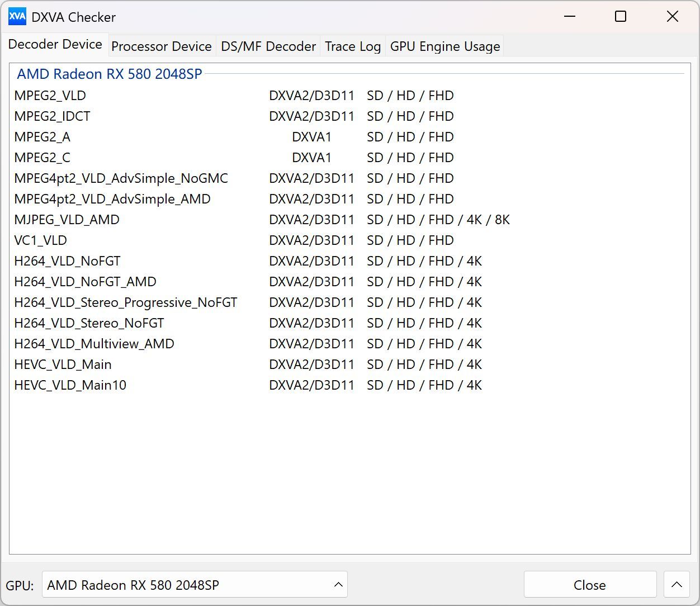Image resolution: width=700 pixels, height=606 pixels.
Task: Click DXVA2/D3D11 value for HEVC_VLD_Main10
Action: click(x=311, y=385)
